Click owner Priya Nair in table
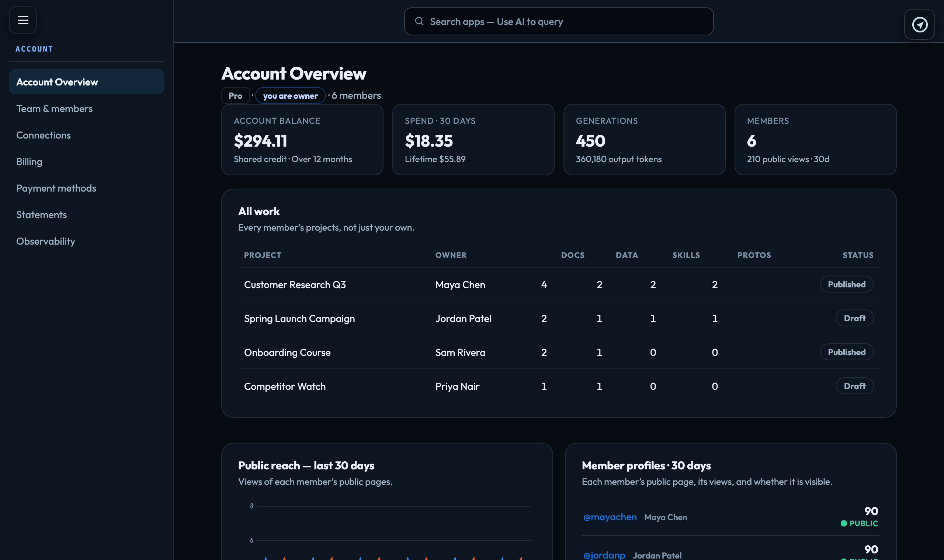 [x=457, y=386]
